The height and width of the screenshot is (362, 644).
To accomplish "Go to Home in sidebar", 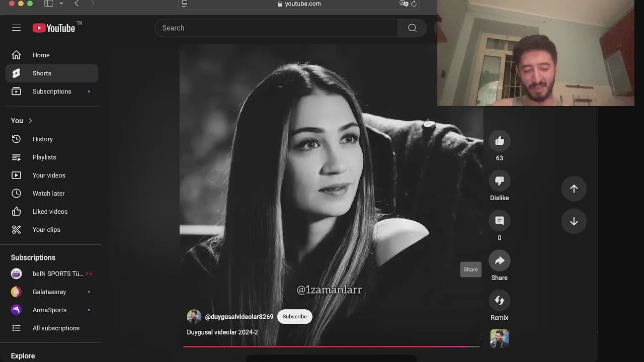I will coord(52,55).
